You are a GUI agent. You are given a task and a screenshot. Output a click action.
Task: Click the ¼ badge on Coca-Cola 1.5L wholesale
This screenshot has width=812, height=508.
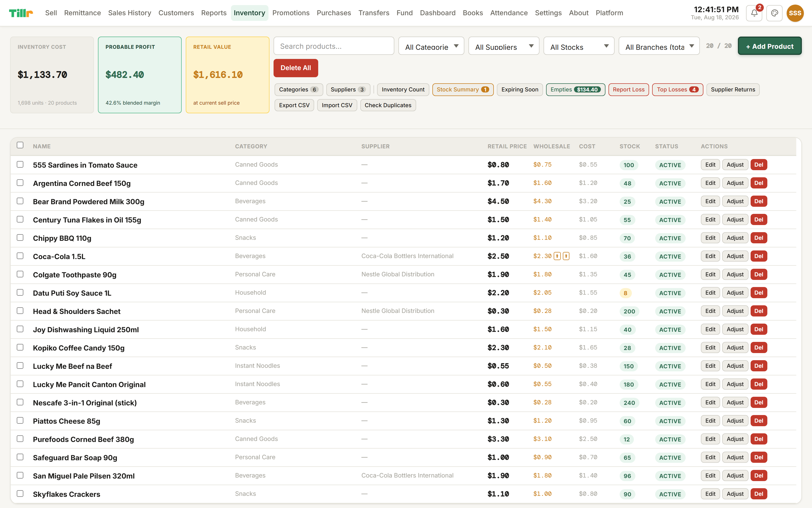pyautogui.click(x=566, y=256)
